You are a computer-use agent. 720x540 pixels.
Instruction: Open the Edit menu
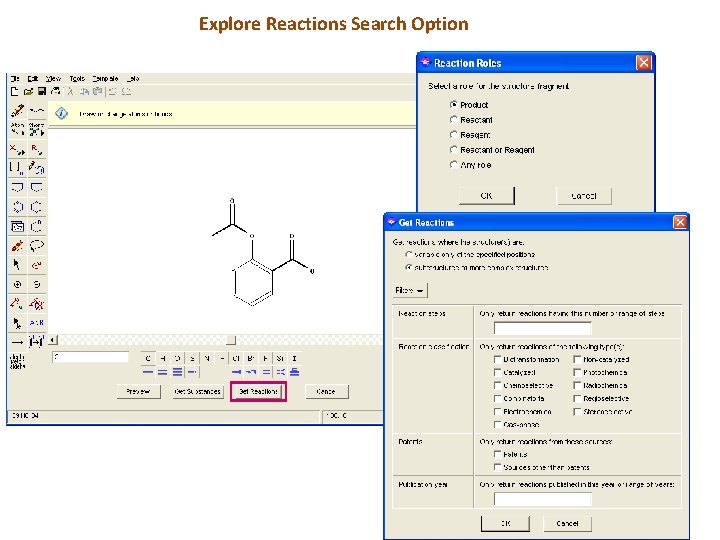click(33, 79)
